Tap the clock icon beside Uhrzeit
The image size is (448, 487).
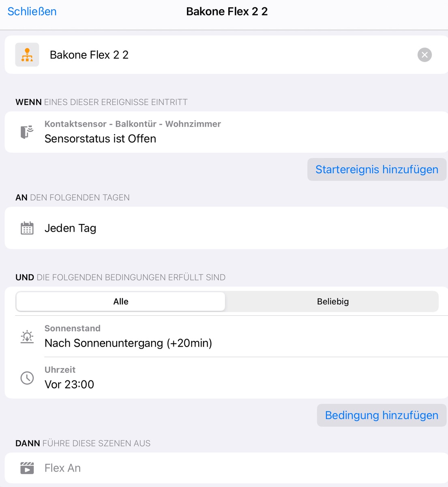(x=27, y=378)
